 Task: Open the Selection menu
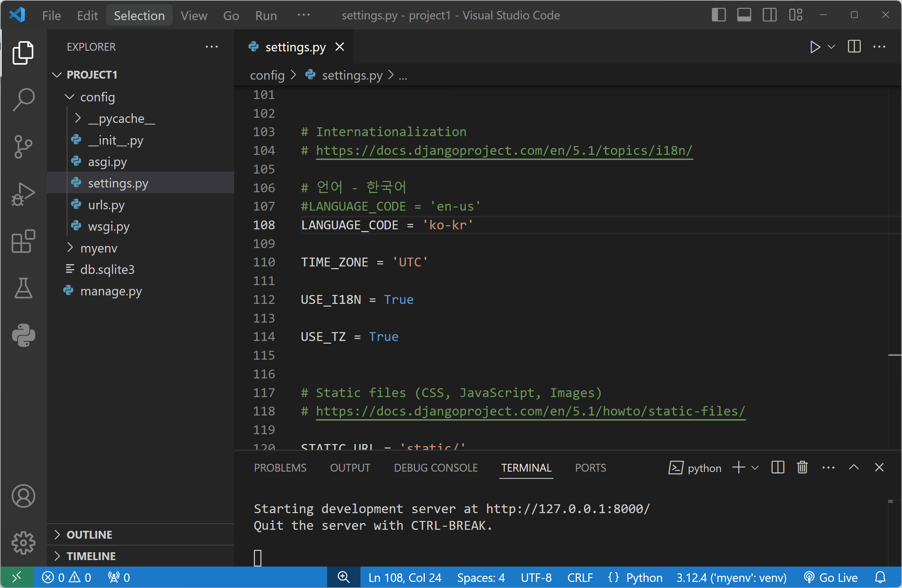(139, 15)
